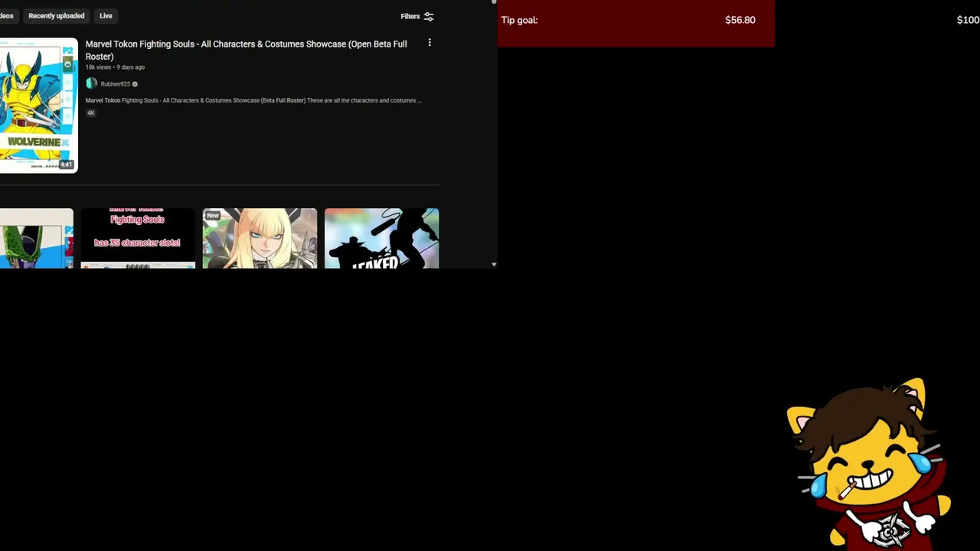
Task: Open the '35 character slots' short thumbnail
Action: (x=138, y=238)
